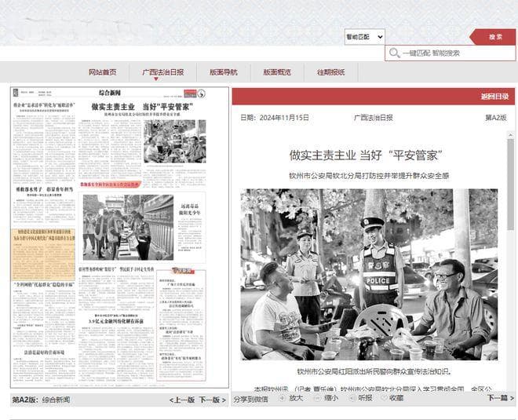Click the 综合新闻 masthead on newspaper page
Image resolution: width=518 pixels, height=420 pixels.
[110, 93]
